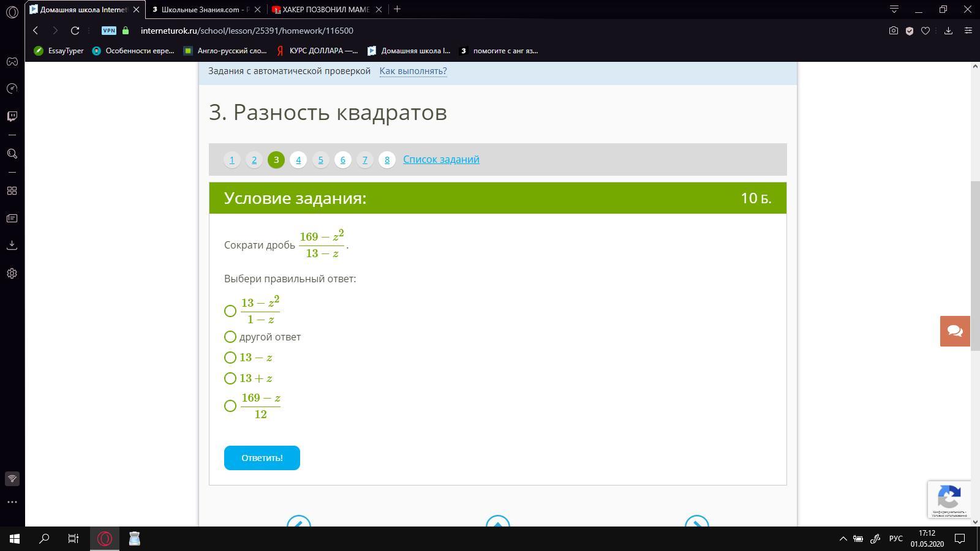Click the Opera GX logo menu button
This screenshot has height=551, width=980.
coord(12,11)
